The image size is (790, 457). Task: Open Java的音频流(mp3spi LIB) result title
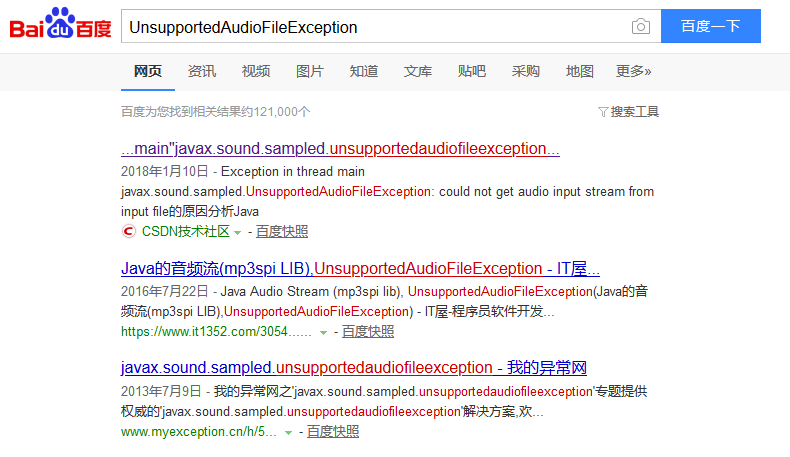pyautogui.click(x=360, y=269)
